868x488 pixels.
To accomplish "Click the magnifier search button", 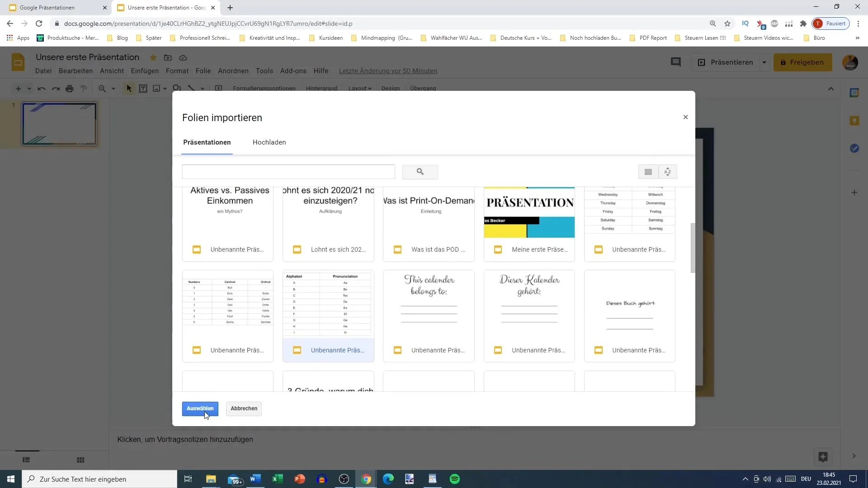I will [420, 172].
